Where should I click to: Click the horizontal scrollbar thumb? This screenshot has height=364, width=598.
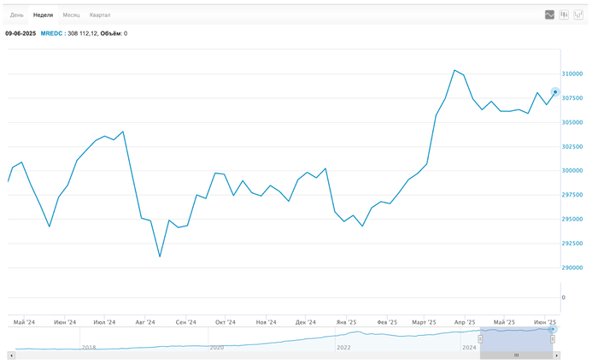point(516,355)
